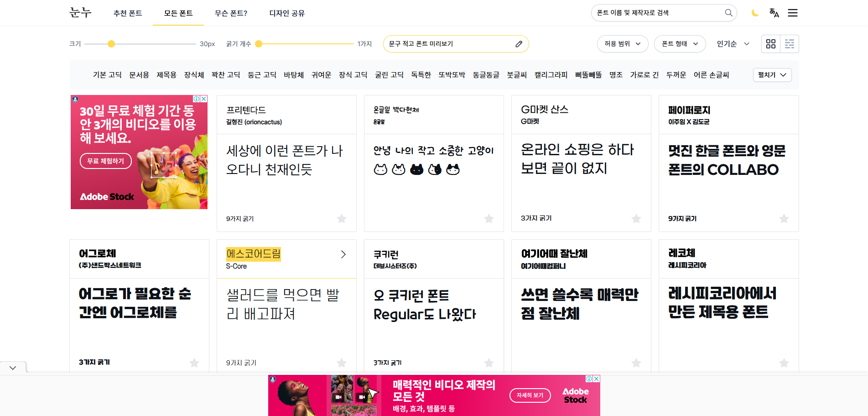
Task: Open the hamburger menu
Action: coord(793,13)
